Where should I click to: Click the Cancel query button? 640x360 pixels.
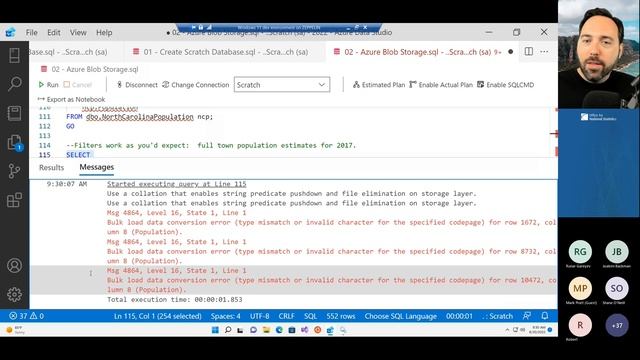pyautogui.click(x=78, y=85)
